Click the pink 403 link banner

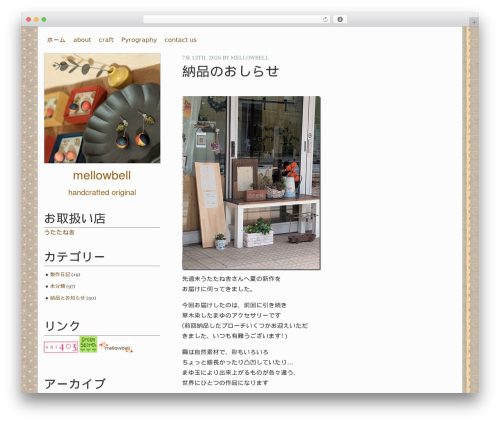61,347
